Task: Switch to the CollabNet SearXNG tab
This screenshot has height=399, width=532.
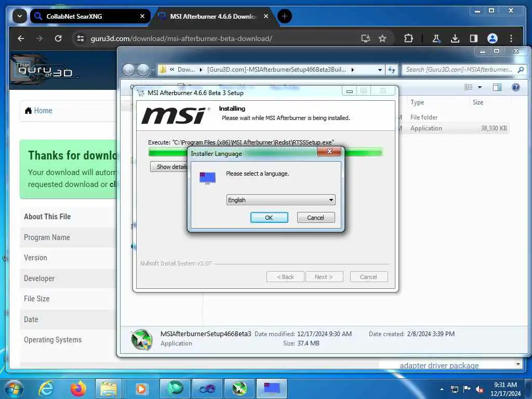Action: click(x=90, y=16)
